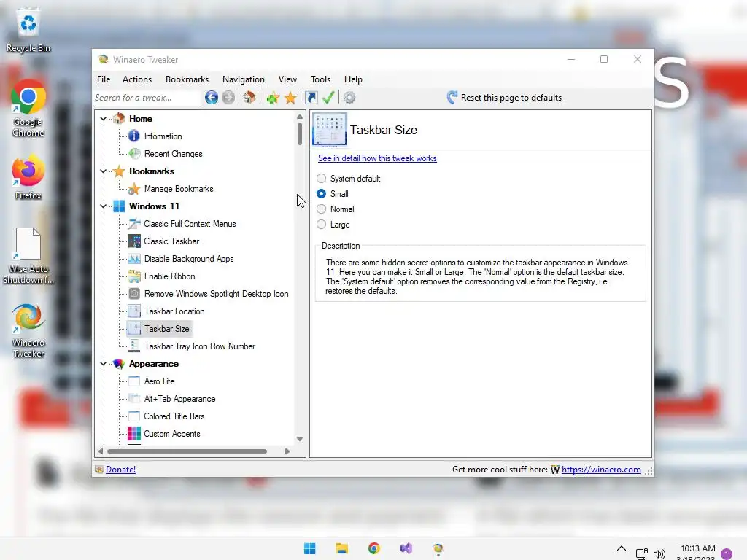Image resolution: width=747 pixels, height=560 pixels.
Task: Open bookmarks via the gold star toolbar icon
Action: tap(290, 98)
